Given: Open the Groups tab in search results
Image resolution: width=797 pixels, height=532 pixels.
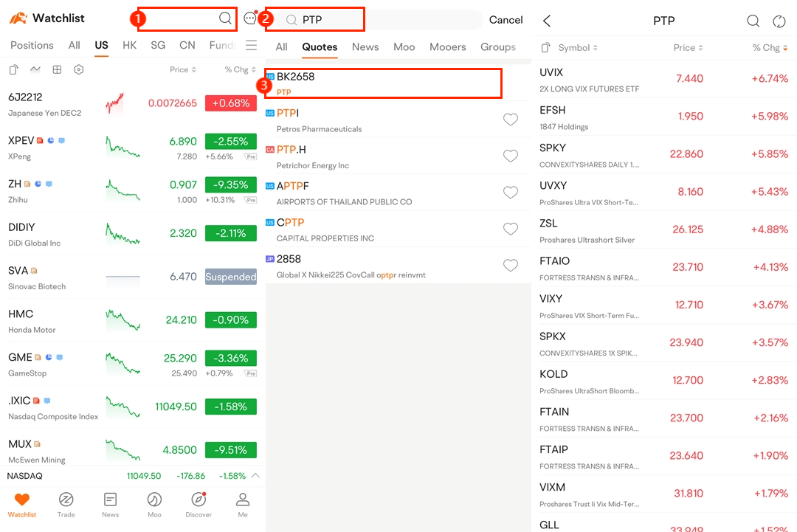Looking at the screenshot, I should click(498, 46).
